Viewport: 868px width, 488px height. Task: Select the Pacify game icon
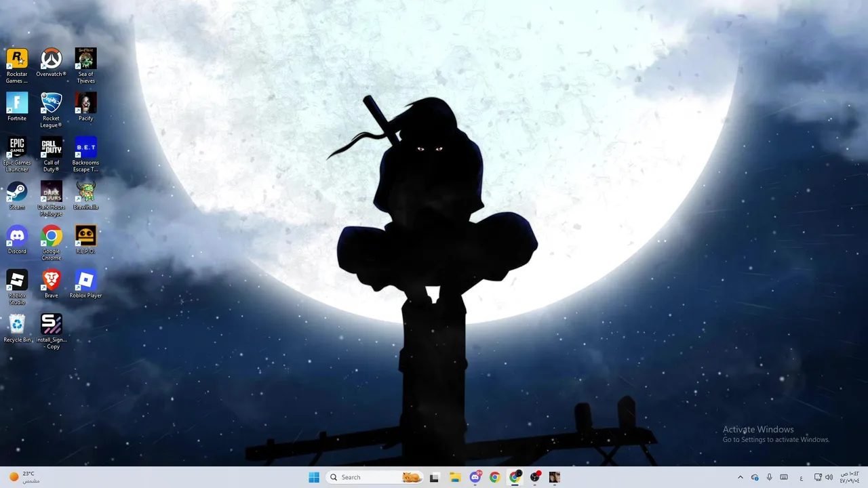tap(86, 107)
